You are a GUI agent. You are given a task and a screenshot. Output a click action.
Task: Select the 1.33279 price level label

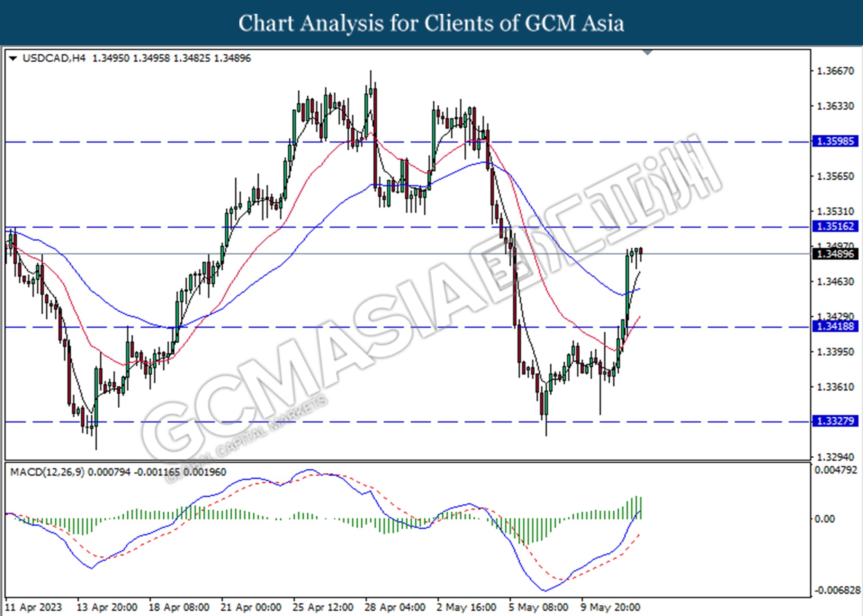pyautogui.click(x=835, y=421)
